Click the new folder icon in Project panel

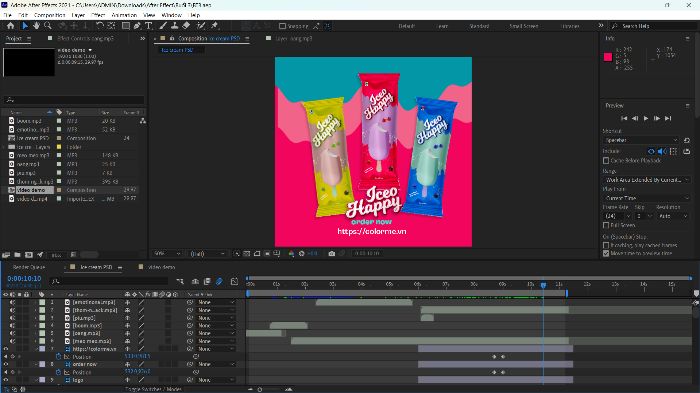(x=17, y=255)
